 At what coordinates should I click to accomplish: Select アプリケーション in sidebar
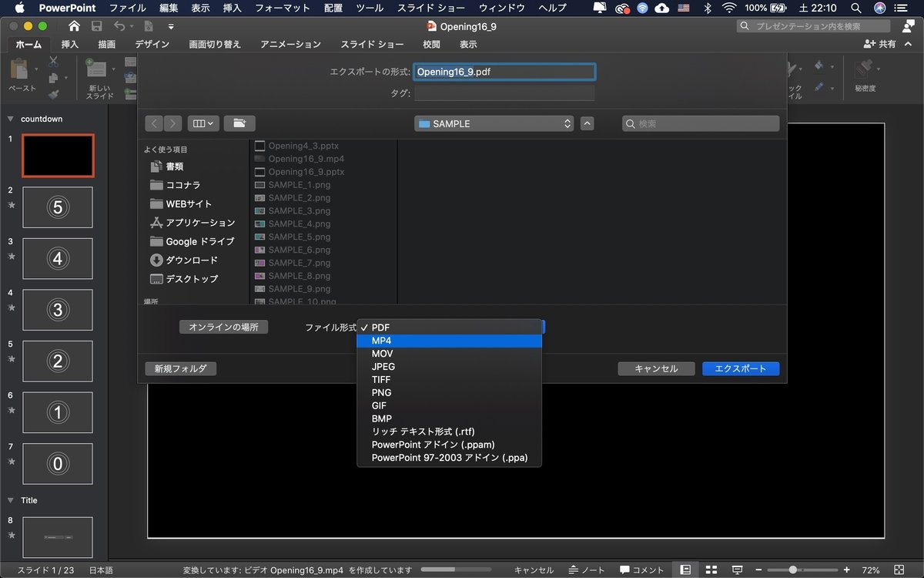point(192,222)
